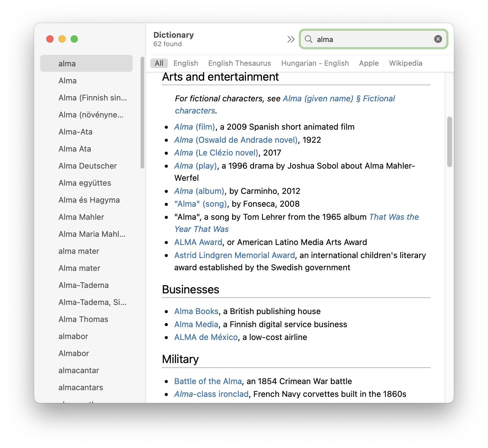The height and width of the screenshot is (448, 488).
Task: Select 'Alma Mahler' sidebar entry
Action: (x=86, y=217)
